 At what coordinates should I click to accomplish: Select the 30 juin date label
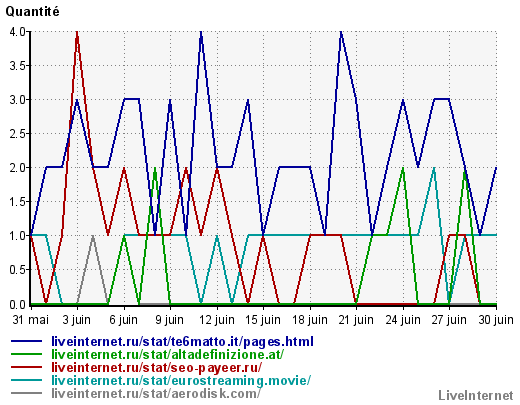pos(496,320)
